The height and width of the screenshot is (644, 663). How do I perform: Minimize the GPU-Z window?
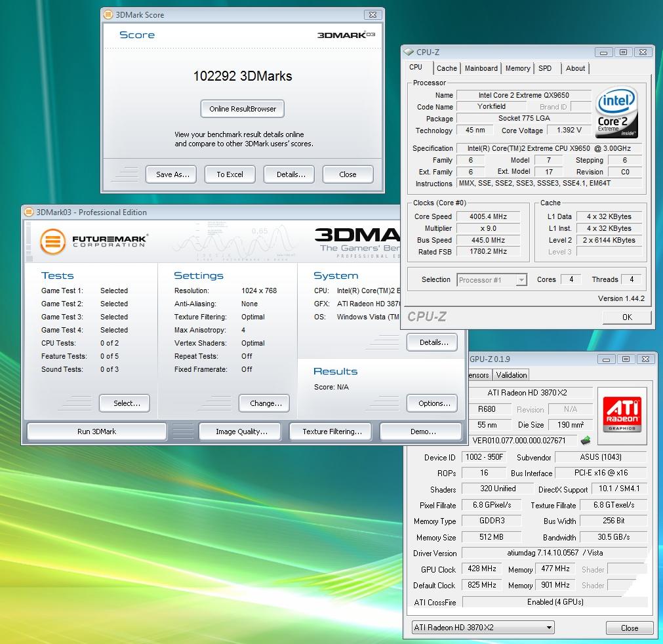tap(607, 359)
